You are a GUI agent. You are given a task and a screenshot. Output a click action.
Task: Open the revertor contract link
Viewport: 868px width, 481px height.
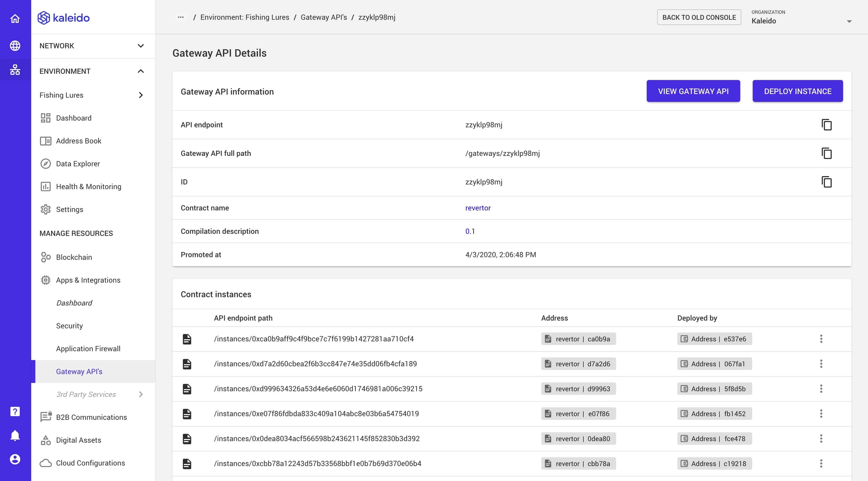pyautogui.click(x=478, y=208)
